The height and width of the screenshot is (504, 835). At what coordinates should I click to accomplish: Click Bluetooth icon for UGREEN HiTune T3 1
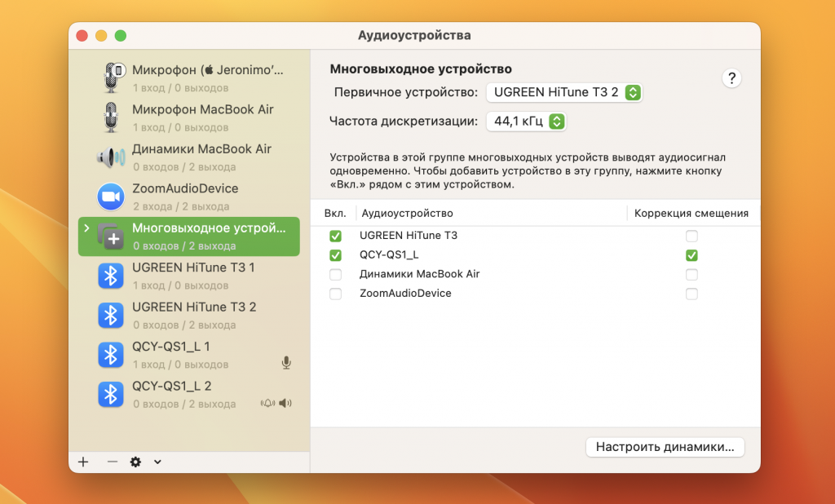coord(110,276)
